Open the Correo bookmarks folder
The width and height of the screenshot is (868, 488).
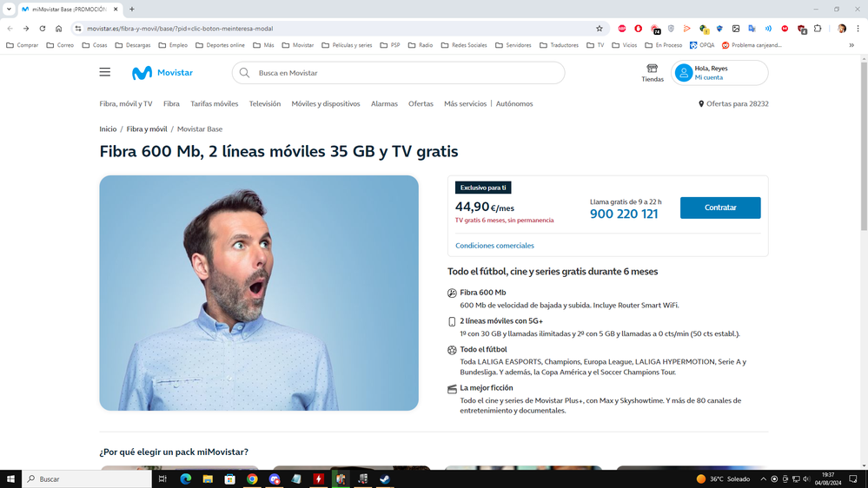60,45
